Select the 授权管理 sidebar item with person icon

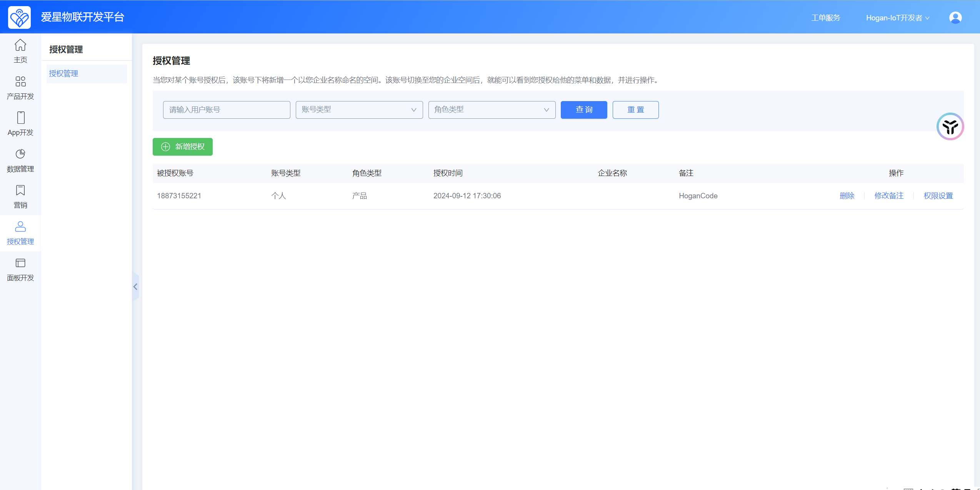(20, 233)
